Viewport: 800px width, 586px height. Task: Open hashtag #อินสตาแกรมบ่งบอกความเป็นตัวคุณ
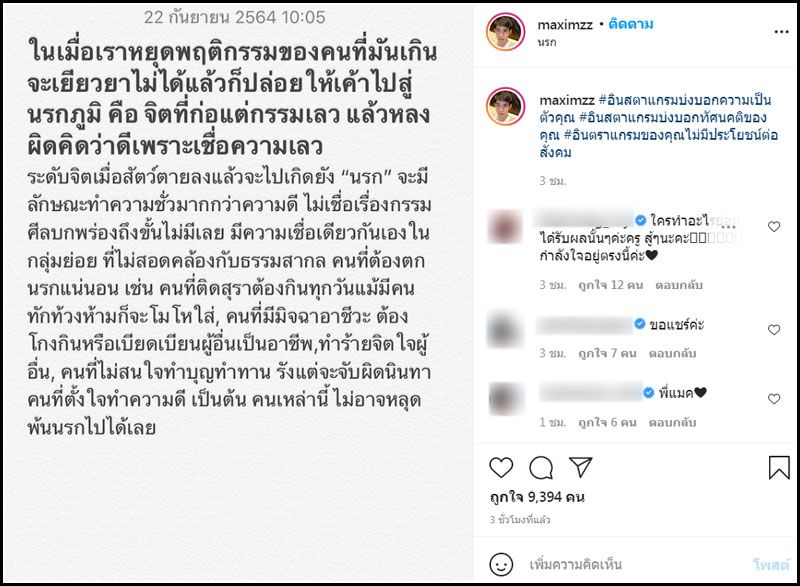coord(655,108)
